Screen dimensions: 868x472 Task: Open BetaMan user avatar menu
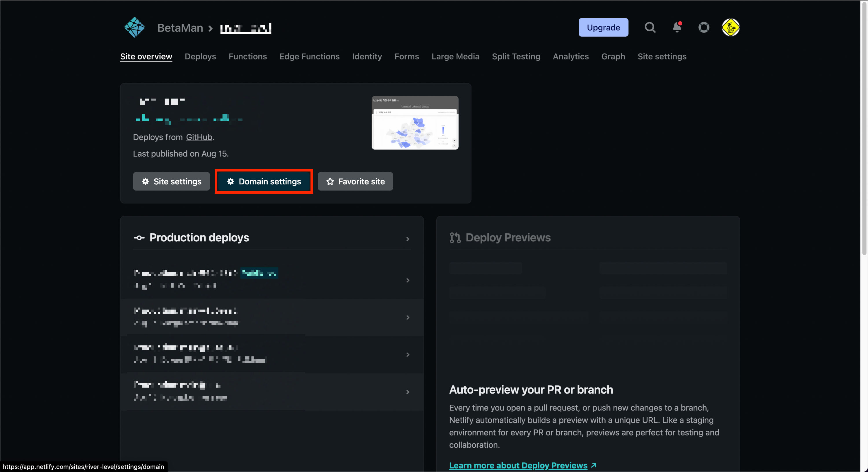tap(730, 27)
